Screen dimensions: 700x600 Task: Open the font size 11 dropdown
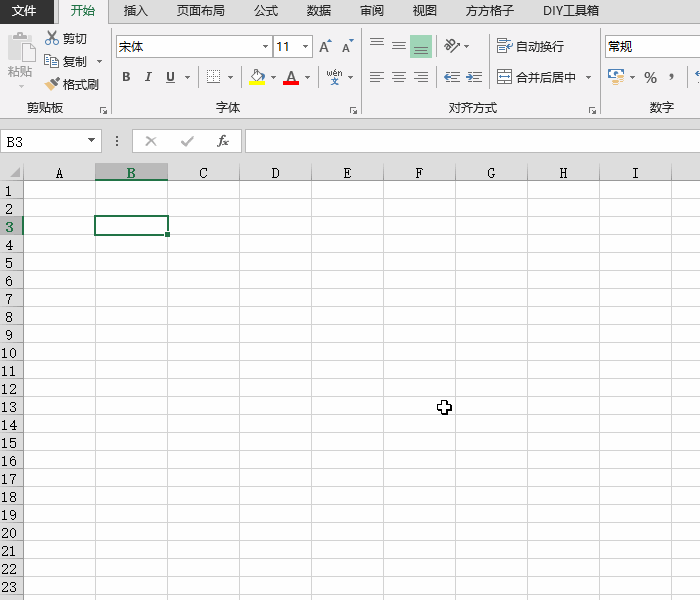pos(305,46)
